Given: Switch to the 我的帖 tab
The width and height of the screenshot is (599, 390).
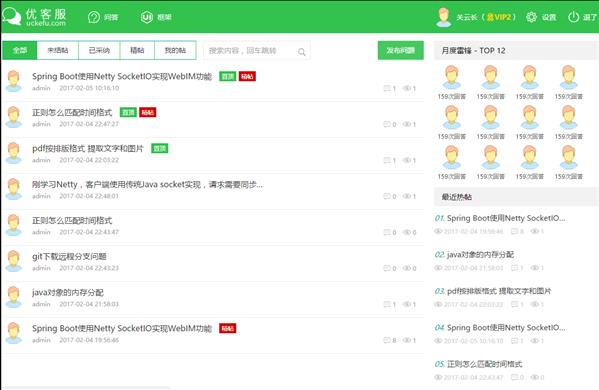Looking at the screenshot, I should tap(175, 50).
